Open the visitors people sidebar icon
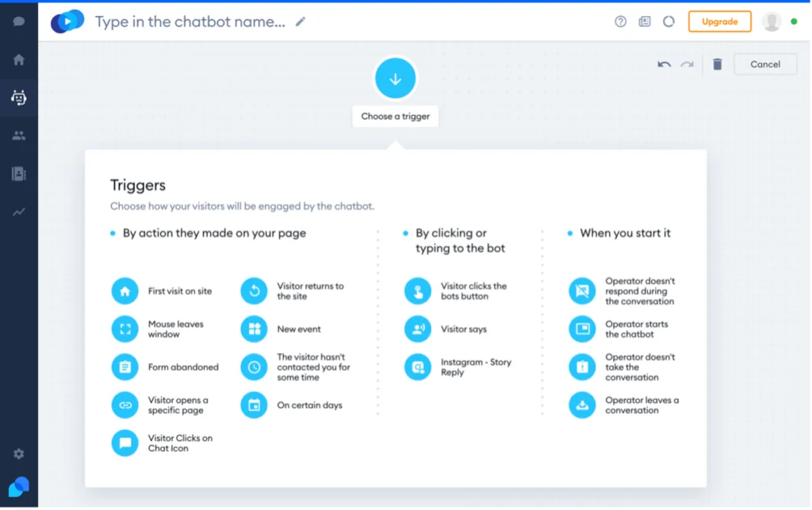812x510 pixels. (x=19, y=136)
